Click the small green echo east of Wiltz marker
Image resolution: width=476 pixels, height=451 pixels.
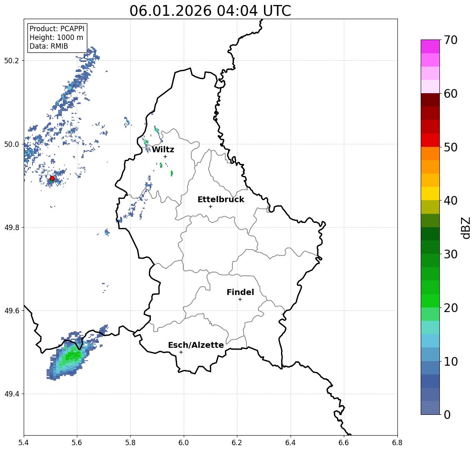172,173
